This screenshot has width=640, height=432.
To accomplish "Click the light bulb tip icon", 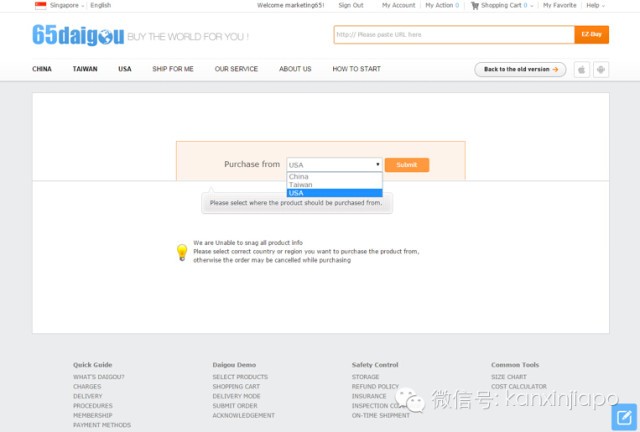I will tap(182, 252).
